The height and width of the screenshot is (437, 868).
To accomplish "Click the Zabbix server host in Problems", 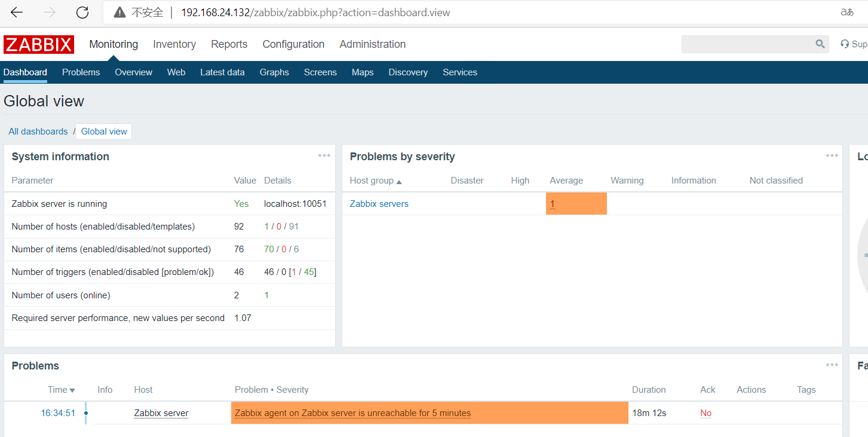I will coord(161,413).
